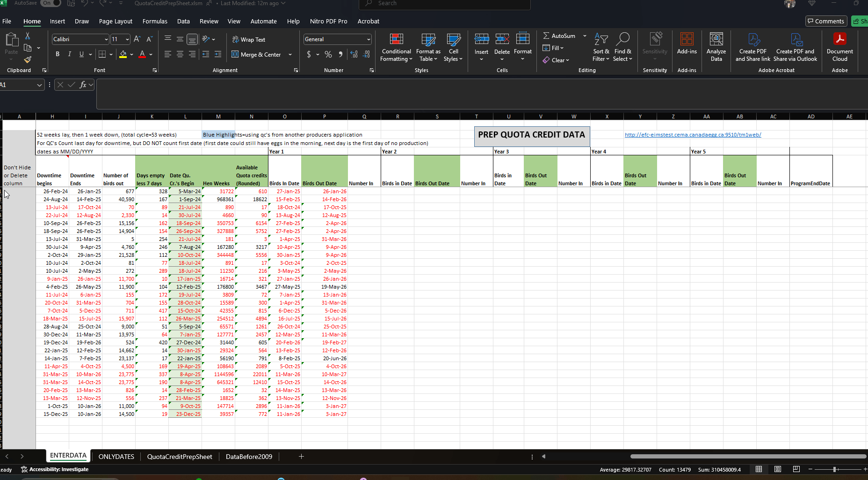Open Find & Select
The width and height of the screenshot is (868, 480).
coord(622,47)
